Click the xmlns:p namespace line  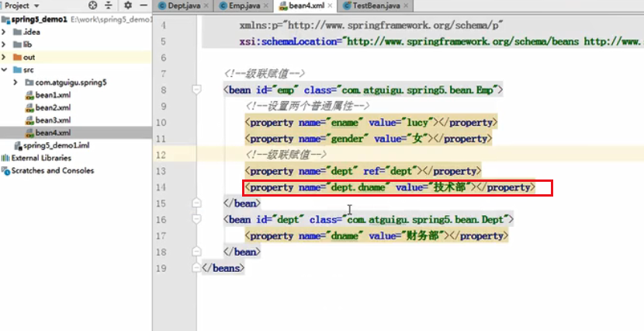372,26
